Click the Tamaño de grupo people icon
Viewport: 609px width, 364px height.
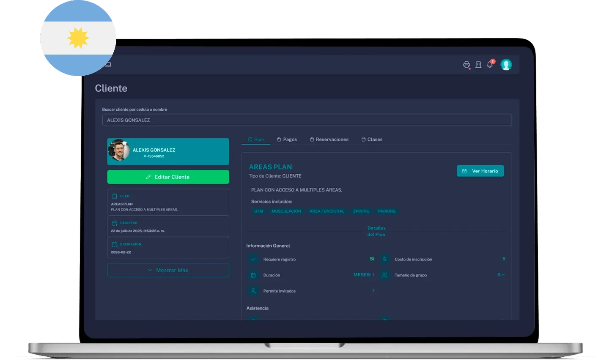(x=384, y=275)
